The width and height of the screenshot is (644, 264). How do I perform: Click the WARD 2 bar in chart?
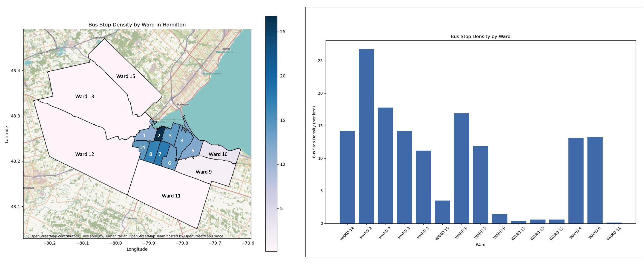366,136
